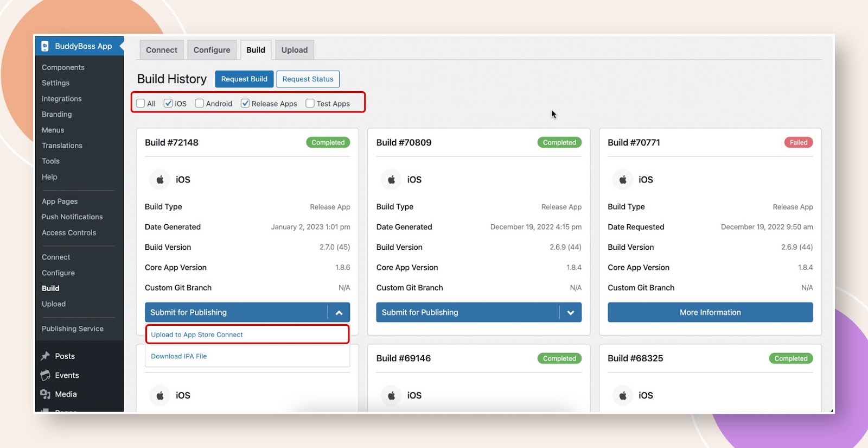Click the Build #70809 title
868x448 pixels.
click(404, 142)
